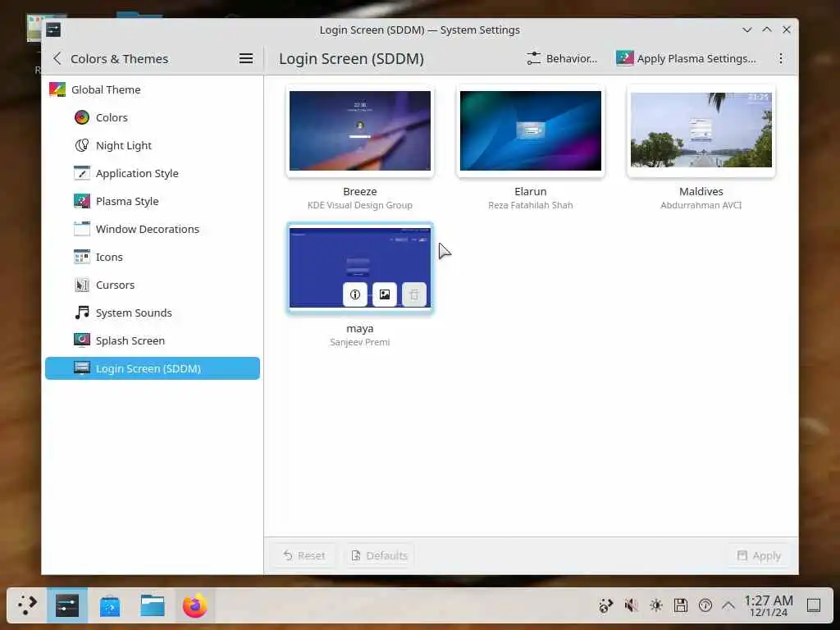Select Application Style in sidebar
This screenshot has height=630, width=840.
pyautogui.click(x=152, y=173)
